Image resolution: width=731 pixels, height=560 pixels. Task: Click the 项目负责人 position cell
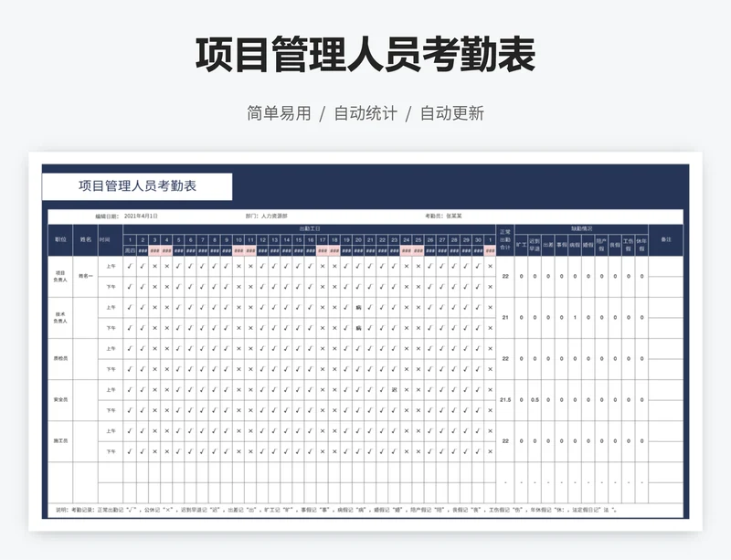[x=60, y=277]
